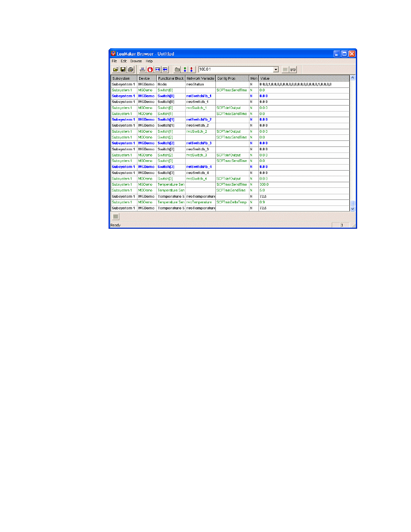The image size is (411, 532).
Task: Click the red and blue arrows icon
Action: pos(192,69)
